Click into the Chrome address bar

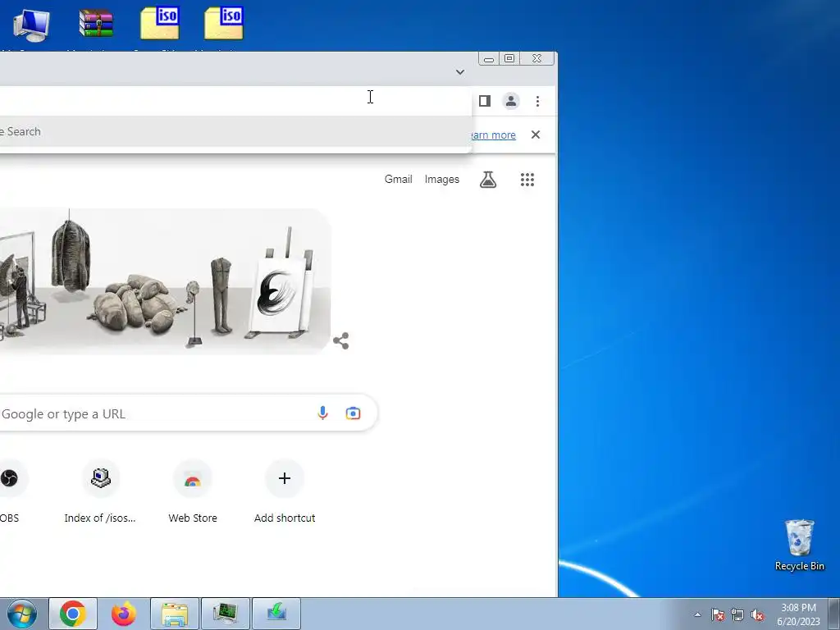[x=235, y=101]
